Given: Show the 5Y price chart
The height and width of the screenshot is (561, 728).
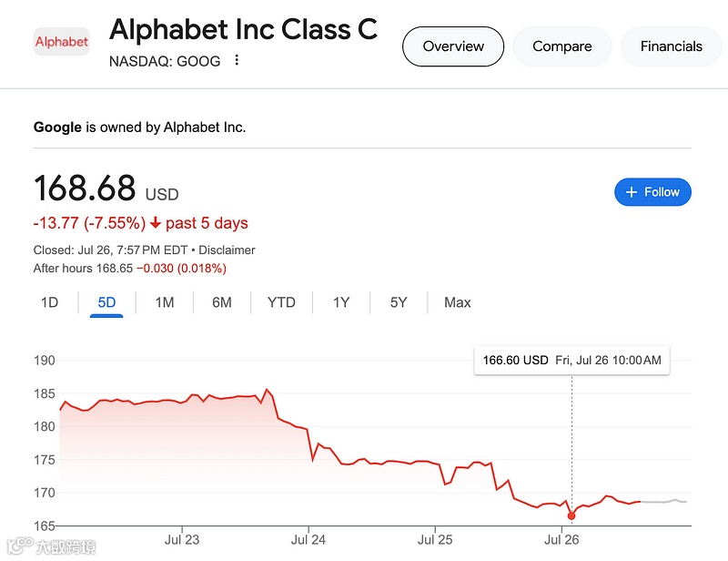Looking at the screenshot, I should [399, 302].
